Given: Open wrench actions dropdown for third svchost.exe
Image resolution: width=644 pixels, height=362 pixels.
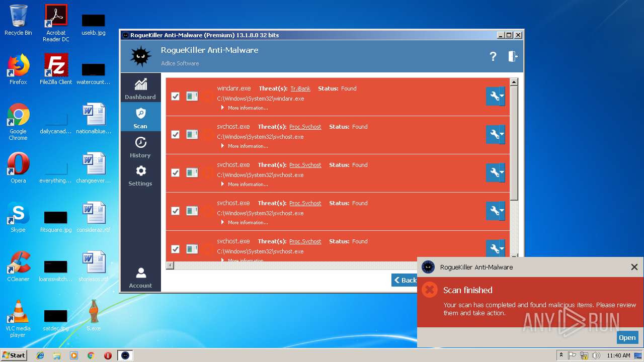Looking at the screenshot, I should 495,211.
